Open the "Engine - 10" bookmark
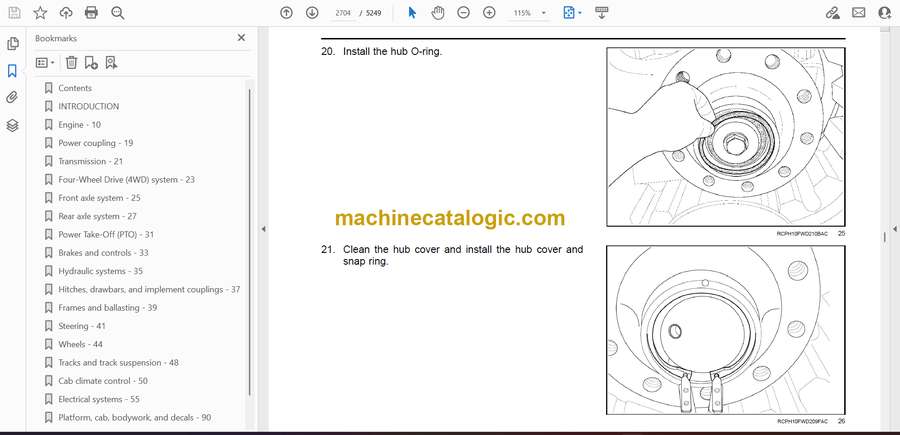This screenshot has height=435, width=900. pyautogui.click(x=79, y=125)
